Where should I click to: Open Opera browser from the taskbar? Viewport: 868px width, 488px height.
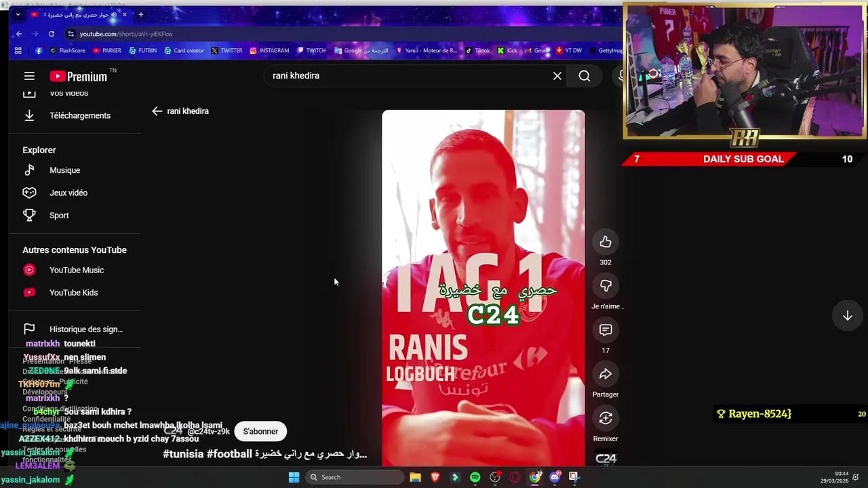tap(515, 477)
